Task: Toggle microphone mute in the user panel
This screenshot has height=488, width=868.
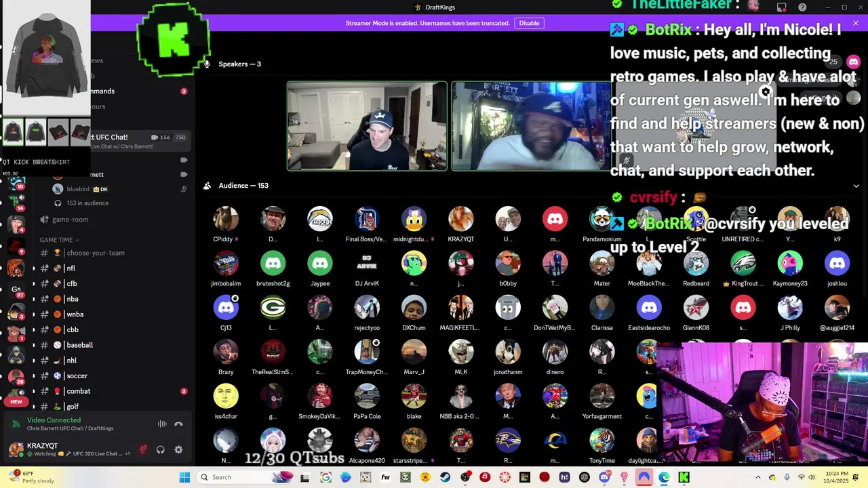Action: click(142, 449)
